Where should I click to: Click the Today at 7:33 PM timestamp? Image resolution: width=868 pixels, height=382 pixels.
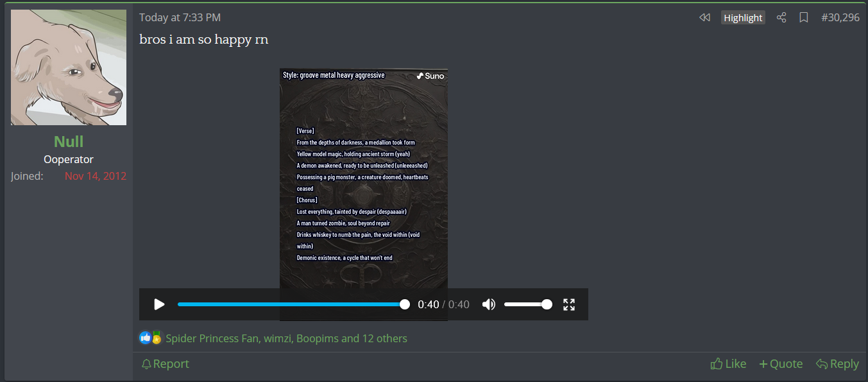(180, 18)
